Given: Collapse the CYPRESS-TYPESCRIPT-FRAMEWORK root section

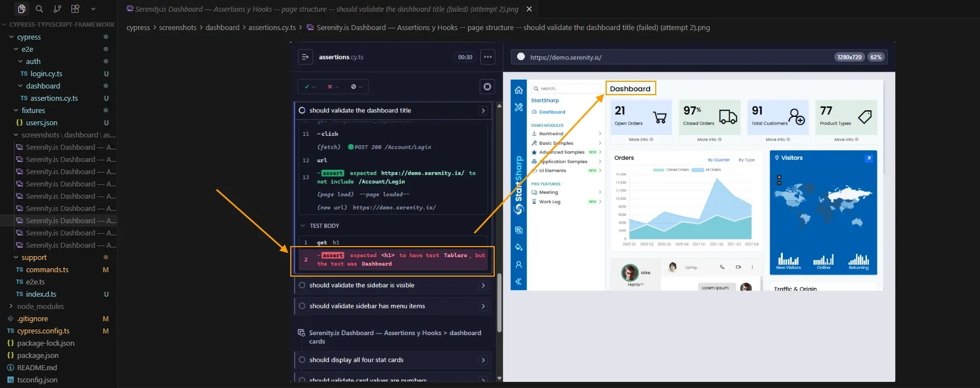Looking at the screenshot, I should [x=58, y=24].
